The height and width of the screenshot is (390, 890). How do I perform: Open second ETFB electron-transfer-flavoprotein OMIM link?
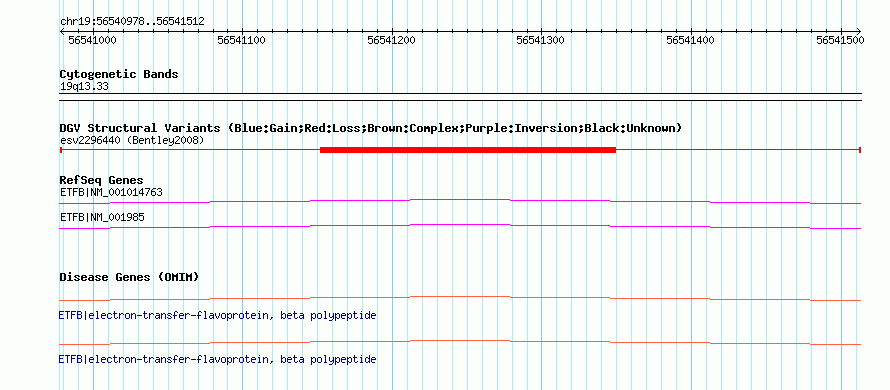click(x=217, y=359)
